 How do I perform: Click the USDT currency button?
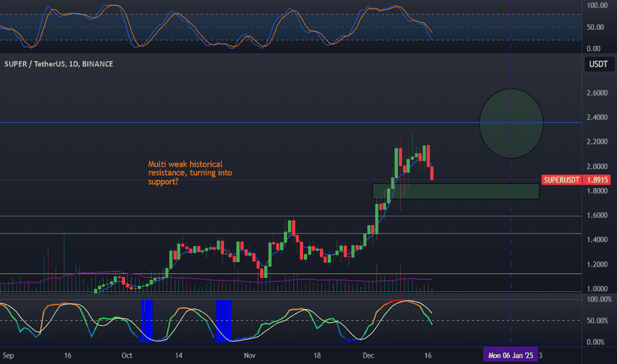pos(598,64)
